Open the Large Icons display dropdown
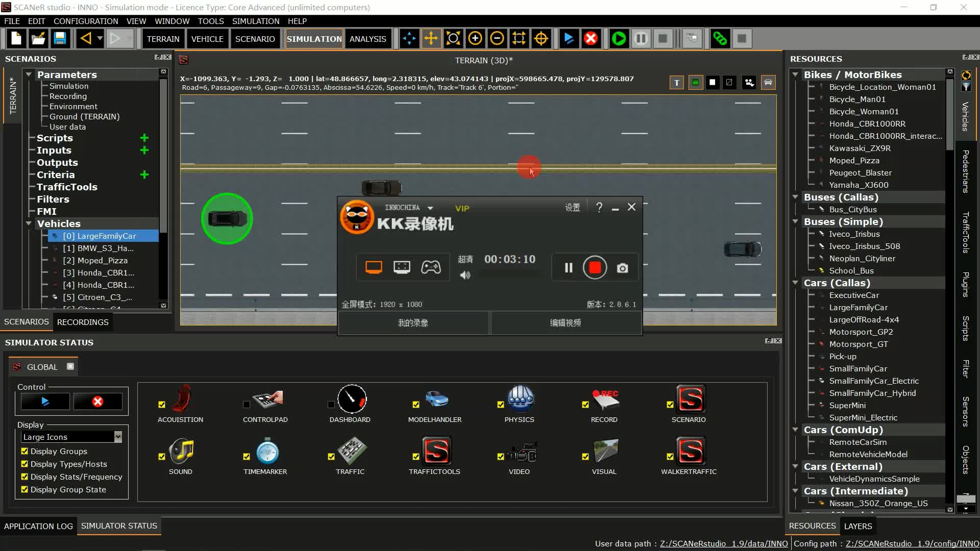The width and height of the screenshot is (980, 551). tap(118, 437)
